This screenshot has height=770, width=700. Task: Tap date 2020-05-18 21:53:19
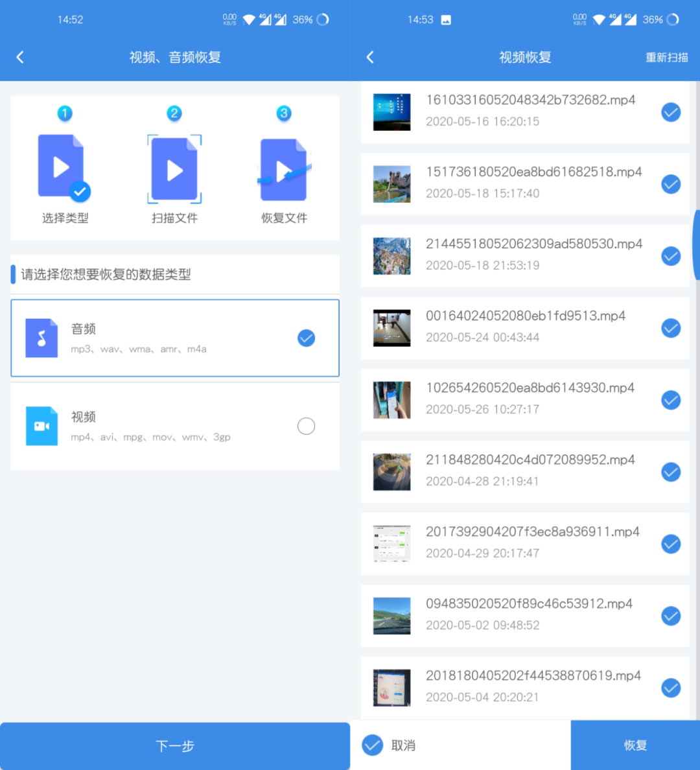pyautogui.click(x=482, y=265)
